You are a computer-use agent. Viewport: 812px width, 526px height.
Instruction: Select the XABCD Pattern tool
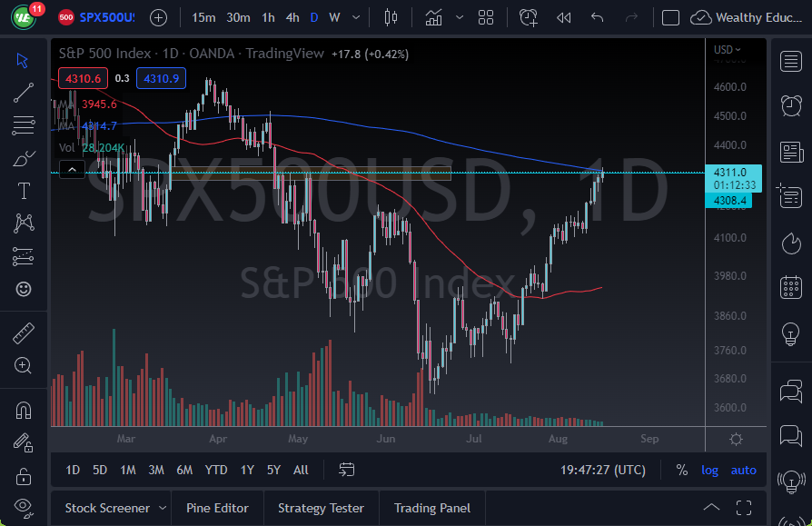(23, 223)
